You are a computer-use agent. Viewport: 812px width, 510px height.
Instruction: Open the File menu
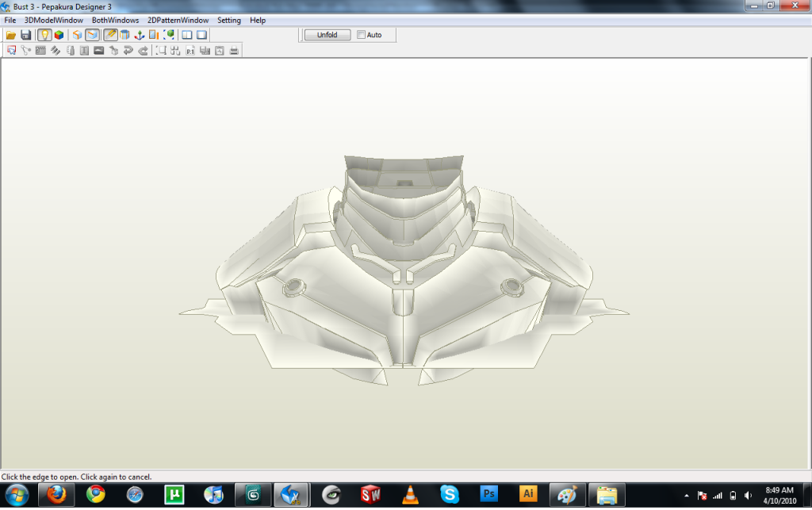click(10, 20)
